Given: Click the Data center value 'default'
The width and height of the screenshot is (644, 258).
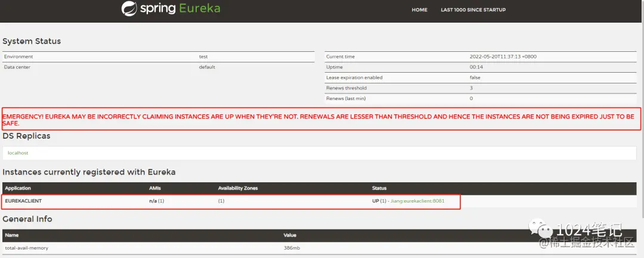Looking at the screenshot, I should 207,67.
